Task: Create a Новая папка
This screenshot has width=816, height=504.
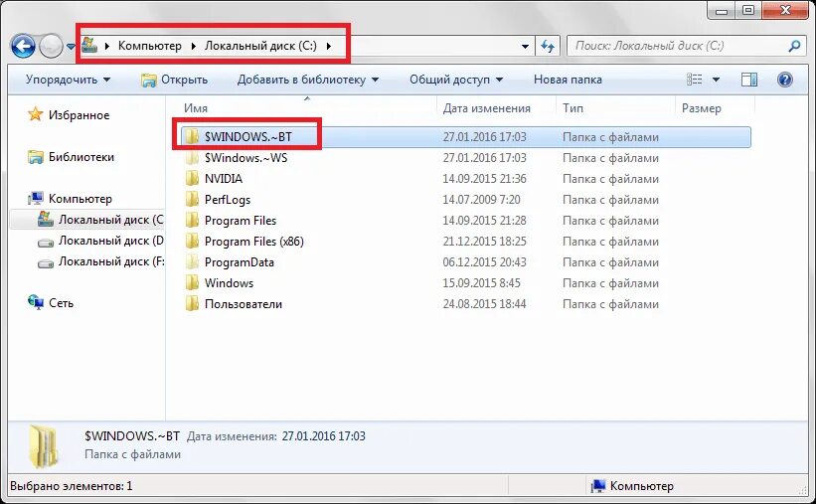Action: (x=568, y=80)
